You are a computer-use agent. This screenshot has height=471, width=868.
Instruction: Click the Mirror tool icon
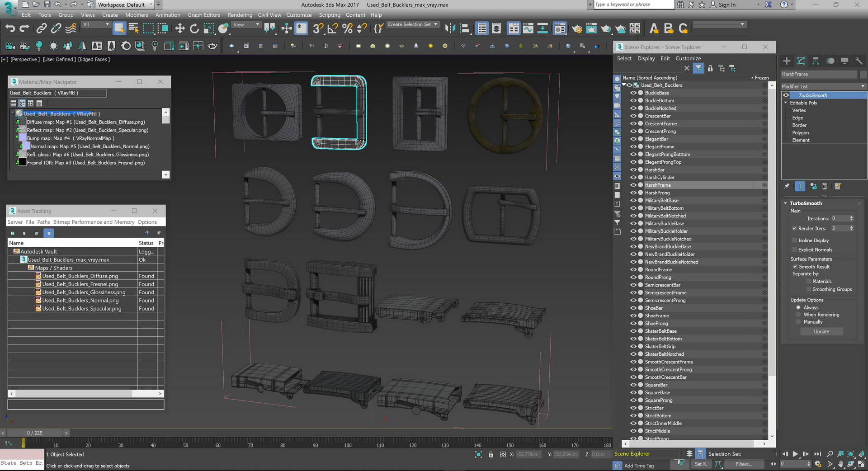pos(450,28)
